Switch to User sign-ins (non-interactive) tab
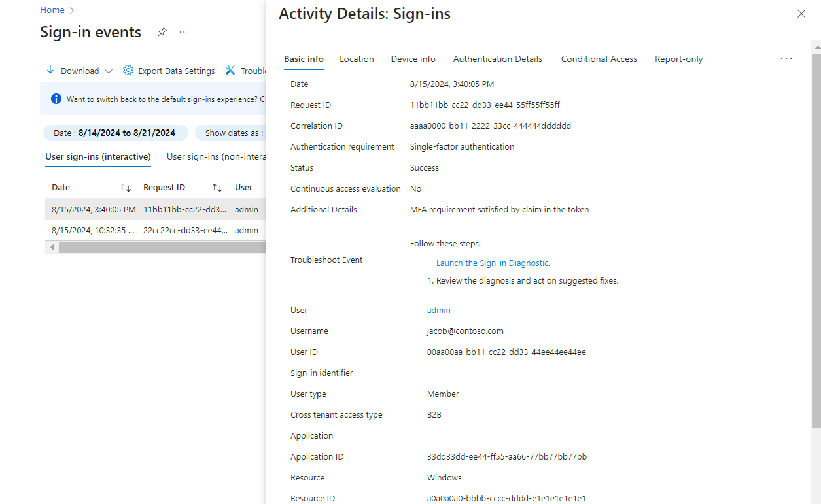 pyautogui.click(x=216, y=157)
